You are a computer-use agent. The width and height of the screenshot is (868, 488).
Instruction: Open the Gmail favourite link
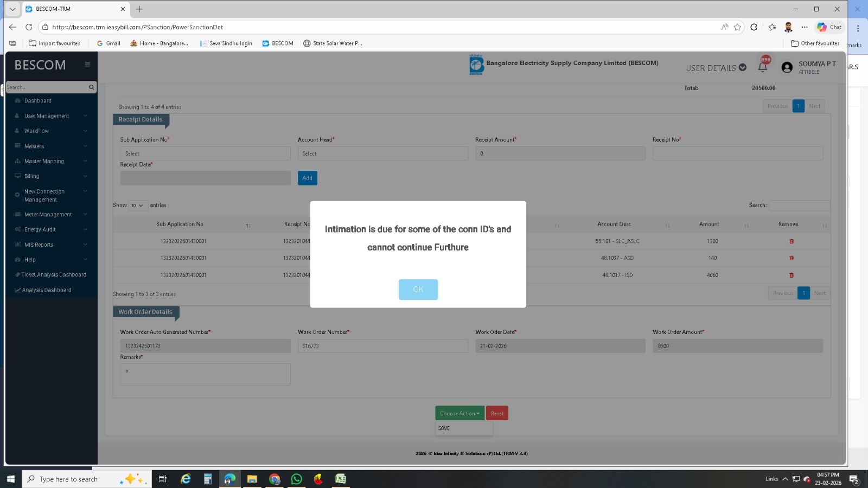(108, 43)
